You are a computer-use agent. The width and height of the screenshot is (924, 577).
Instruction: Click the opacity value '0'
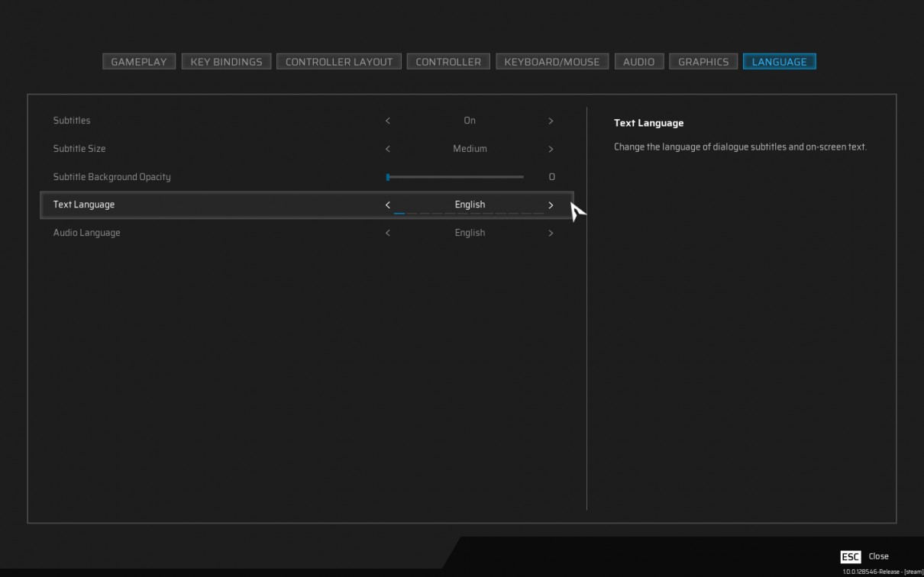tap(551, 177)
